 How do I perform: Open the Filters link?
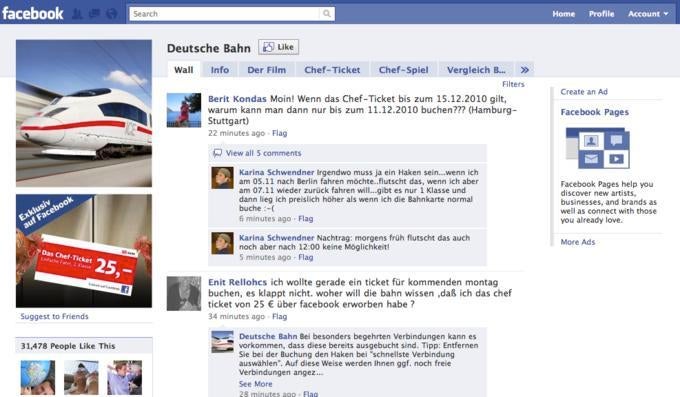[x=513, y=84]
